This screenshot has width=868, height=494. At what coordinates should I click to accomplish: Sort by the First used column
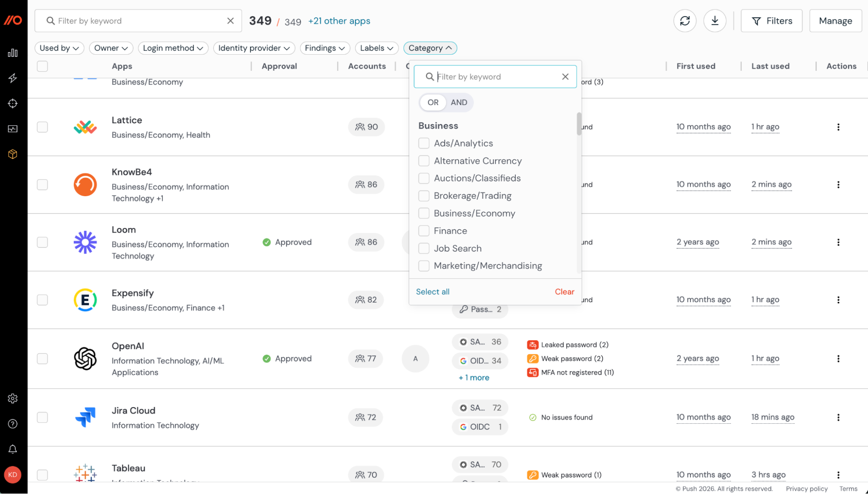(696, 66)
